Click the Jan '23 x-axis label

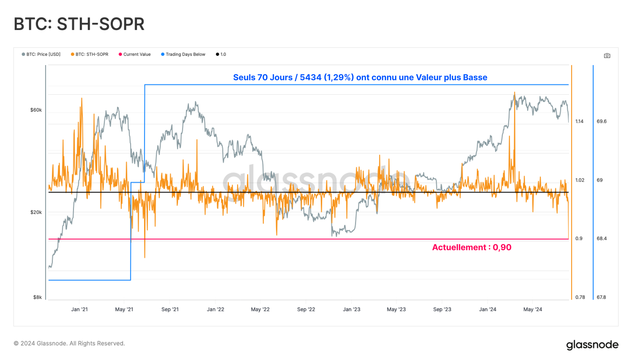(x=351, y=309)
